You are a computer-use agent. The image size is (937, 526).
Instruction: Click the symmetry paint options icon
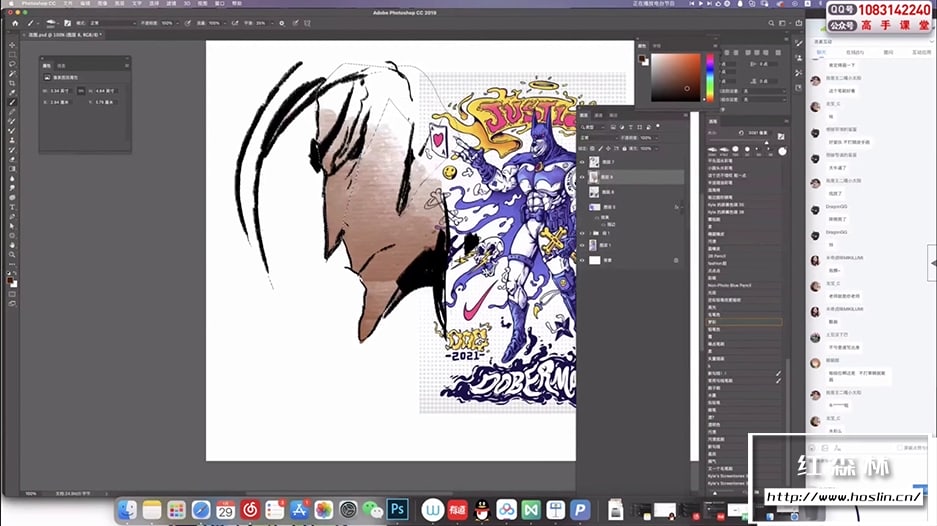point(308,23)
